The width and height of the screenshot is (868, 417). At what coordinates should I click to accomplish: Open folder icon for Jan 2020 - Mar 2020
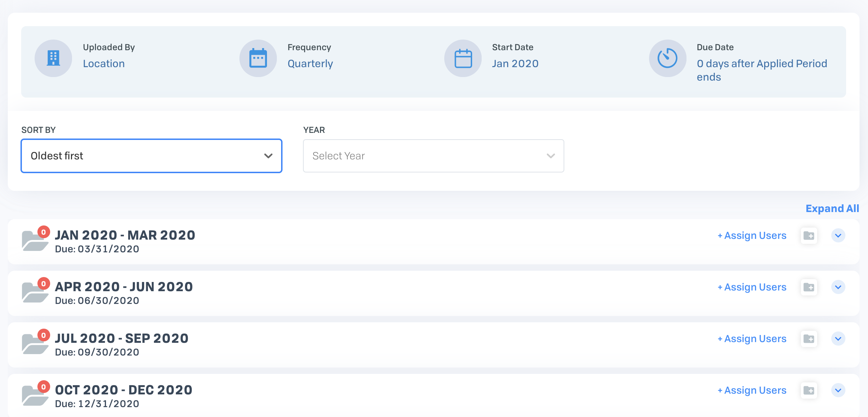pyautogui.click(x=35, y=241)
